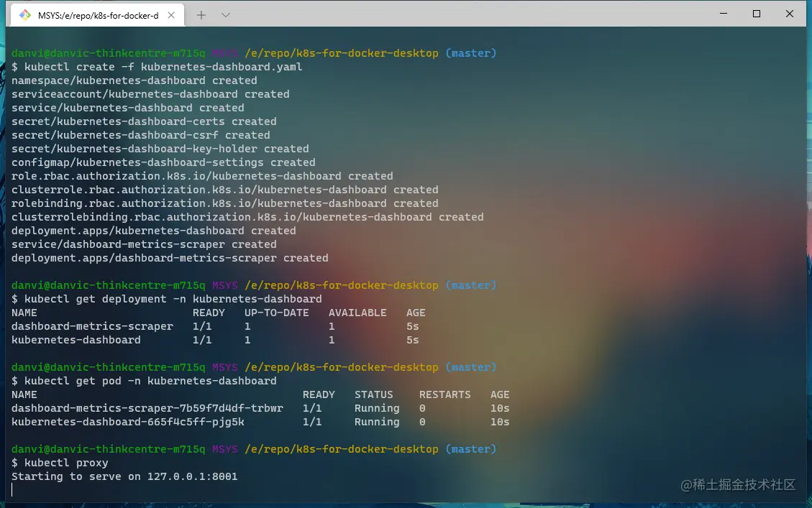This screenshot has width=812, height=508.
Task: Click the 'kubectl get pod -n kubernetes-dashboard' command
Action: [150, 381]
